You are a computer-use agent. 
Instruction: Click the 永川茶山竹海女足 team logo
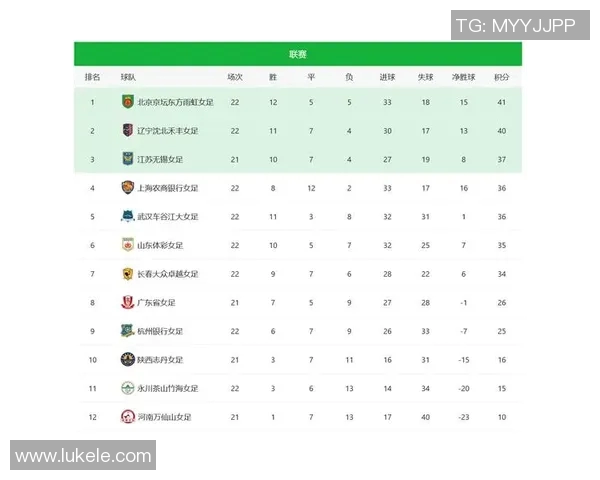tap(127, 388)
